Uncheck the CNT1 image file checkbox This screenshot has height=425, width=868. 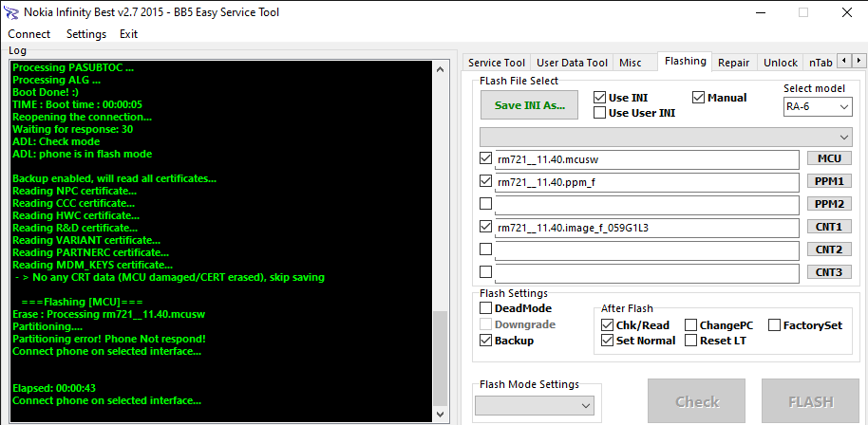[x=485, y=227]
